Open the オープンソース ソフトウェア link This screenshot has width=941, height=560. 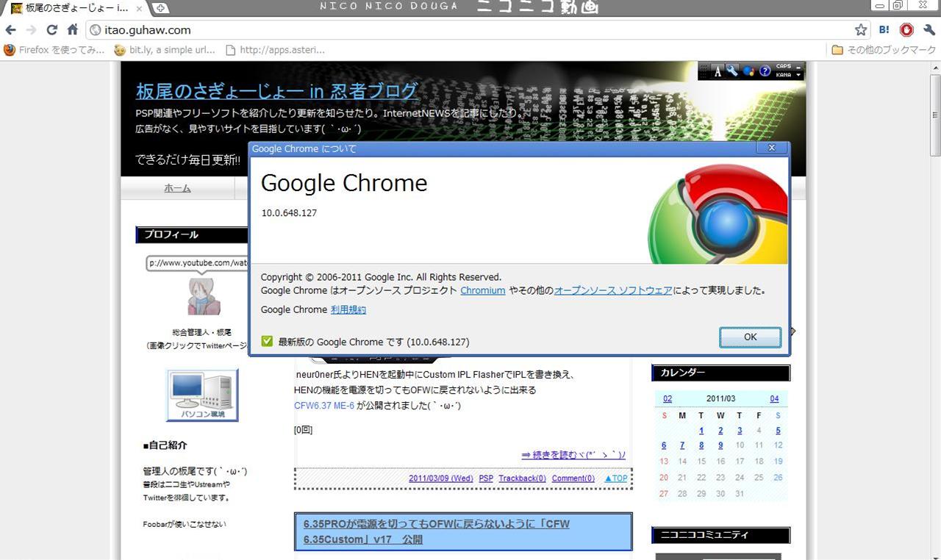click(613, 290)
